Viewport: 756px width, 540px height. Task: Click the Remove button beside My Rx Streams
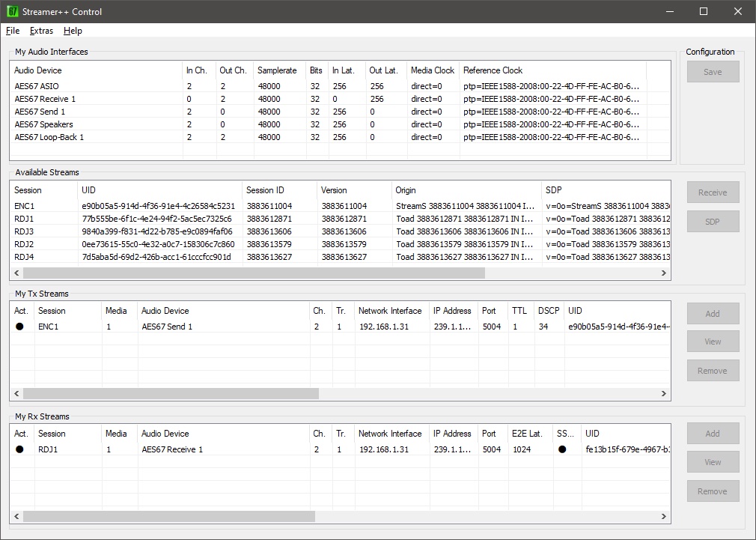[x=713, y=491]
